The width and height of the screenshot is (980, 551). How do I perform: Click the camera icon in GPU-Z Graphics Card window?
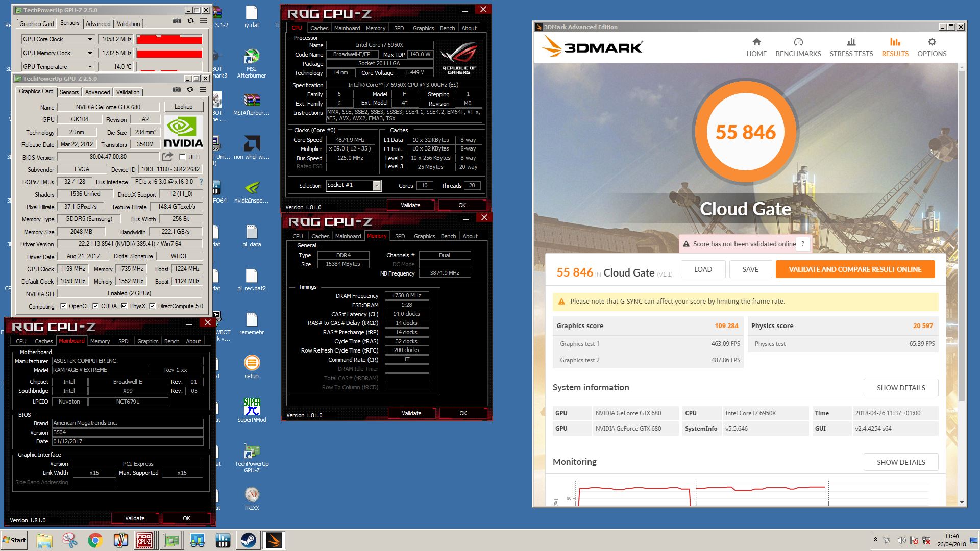coord(176,90)
